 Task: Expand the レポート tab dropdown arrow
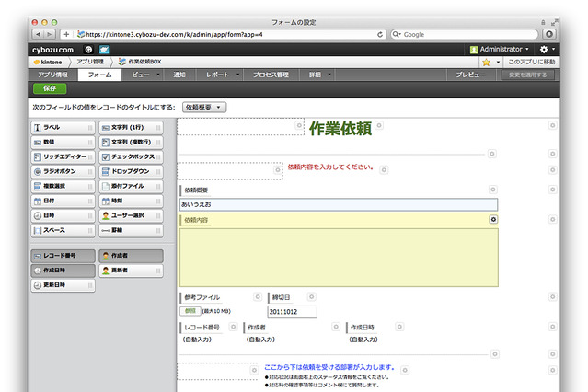coord(237,75)
